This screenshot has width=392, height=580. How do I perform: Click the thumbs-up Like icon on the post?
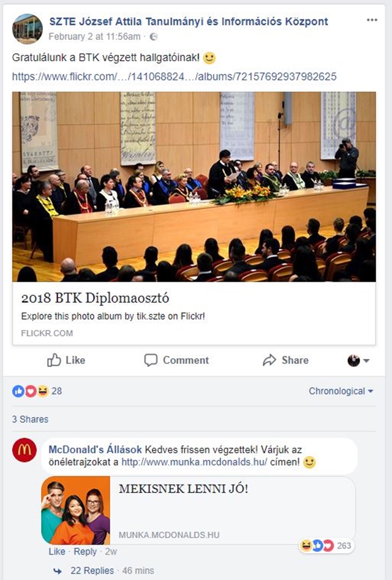tap(54, 360)
